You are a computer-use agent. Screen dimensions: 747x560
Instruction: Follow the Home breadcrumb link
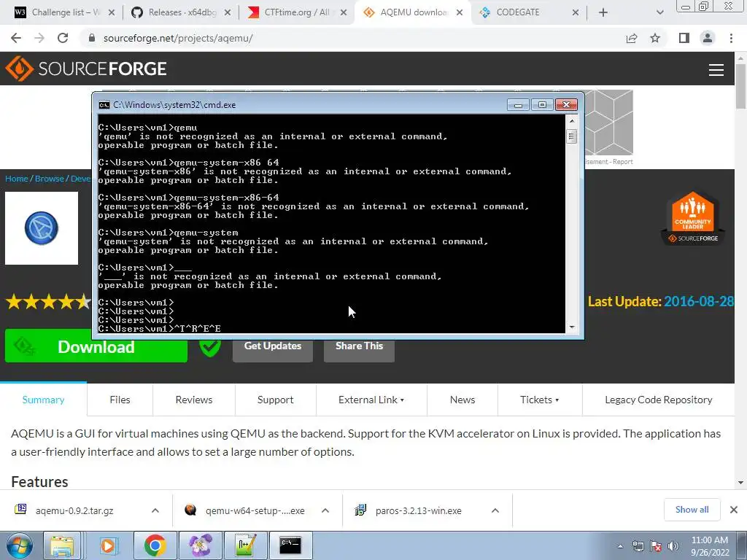[x=17, y=179]
